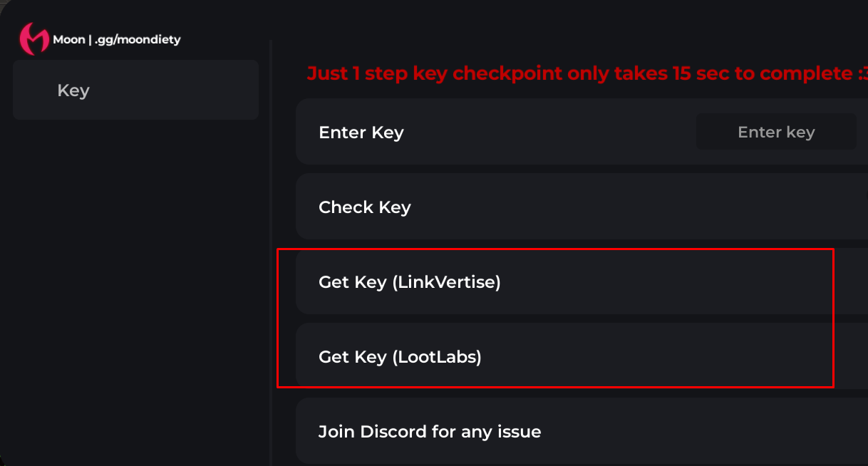Click '.gg/moondiety' invite text in header
The width and height of the screenshot is (868, 466).
[x=138, y=40]
